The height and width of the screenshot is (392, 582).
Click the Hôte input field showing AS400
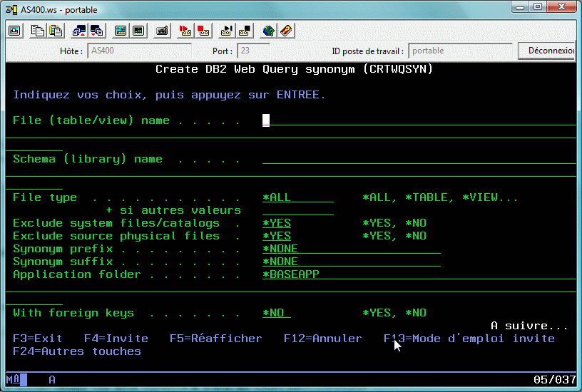tap(139, 51)
